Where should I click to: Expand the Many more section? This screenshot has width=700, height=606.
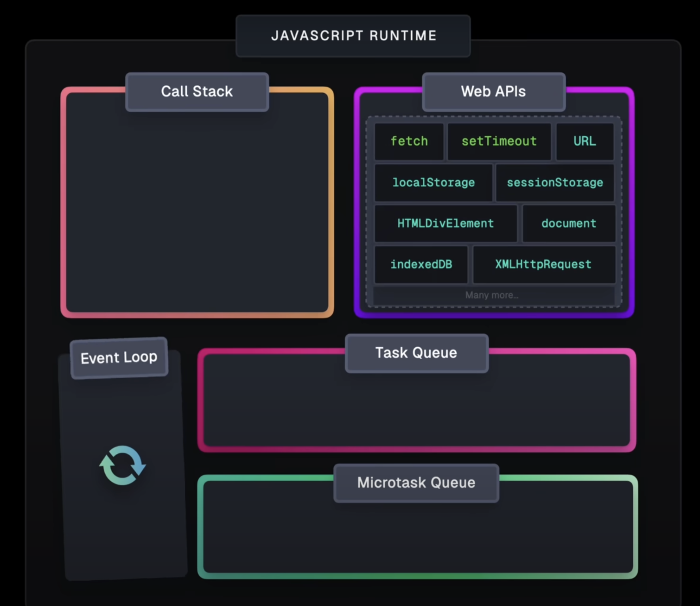click(x=492, y=295)
